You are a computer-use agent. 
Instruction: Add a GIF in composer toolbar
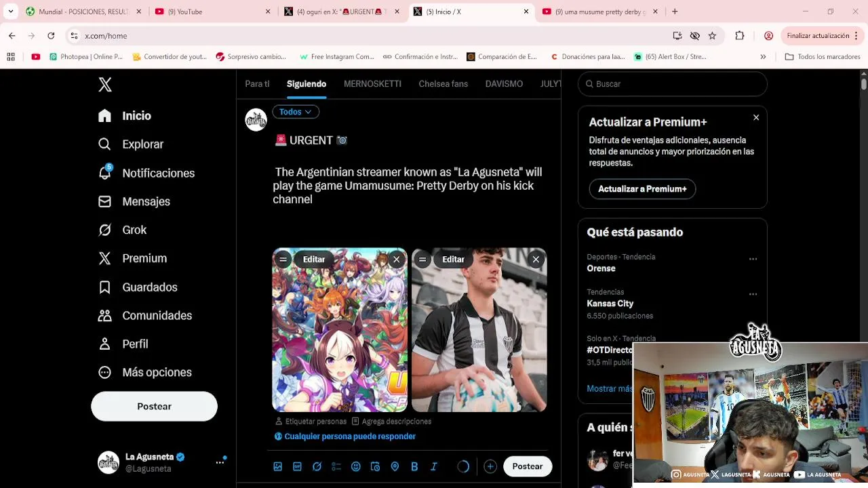(x=297, y=466)
